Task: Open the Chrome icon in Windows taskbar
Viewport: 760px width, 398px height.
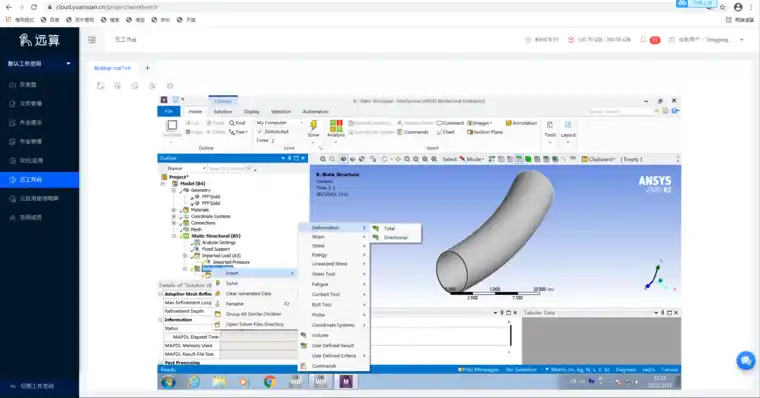Action: [x=269, y=382]
